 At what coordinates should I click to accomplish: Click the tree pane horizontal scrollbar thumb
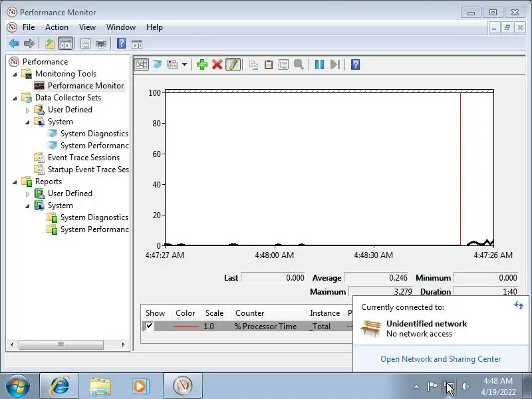point(61,344)
